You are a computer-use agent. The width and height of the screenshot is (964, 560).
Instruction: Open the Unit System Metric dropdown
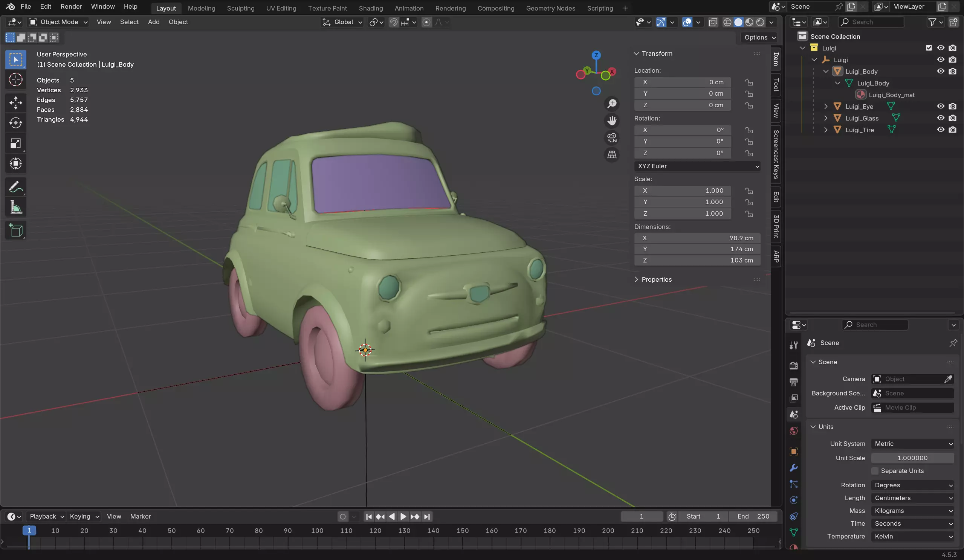[x=912, y=444]
